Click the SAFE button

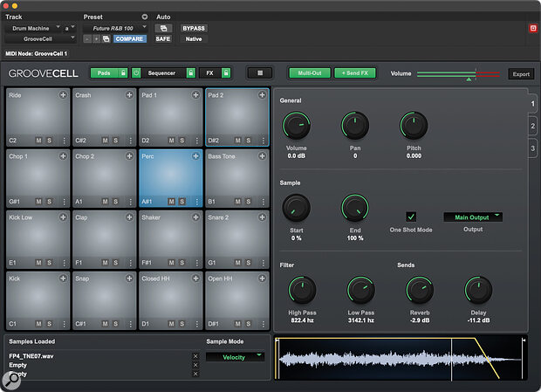163,39
